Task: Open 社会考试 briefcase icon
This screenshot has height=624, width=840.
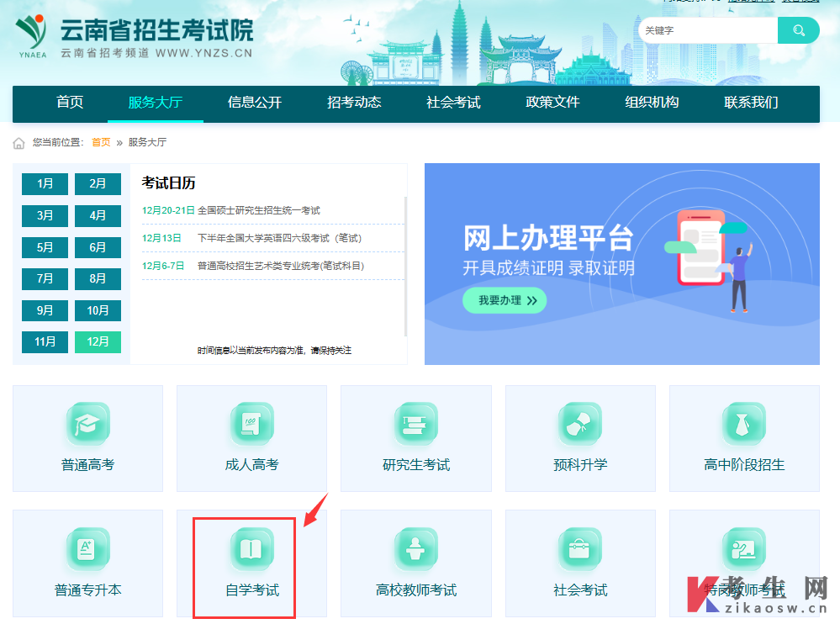Action: coord(580,549)
